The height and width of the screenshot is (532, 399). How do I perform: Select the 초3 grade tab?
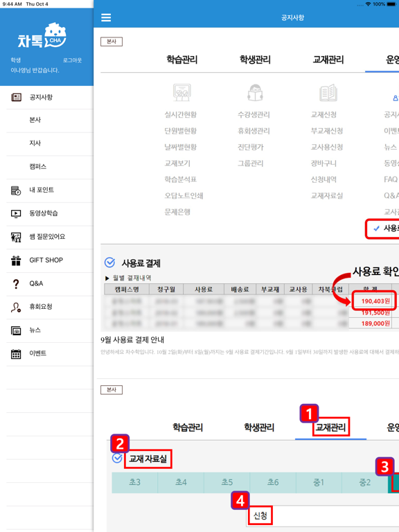point(134,482)
